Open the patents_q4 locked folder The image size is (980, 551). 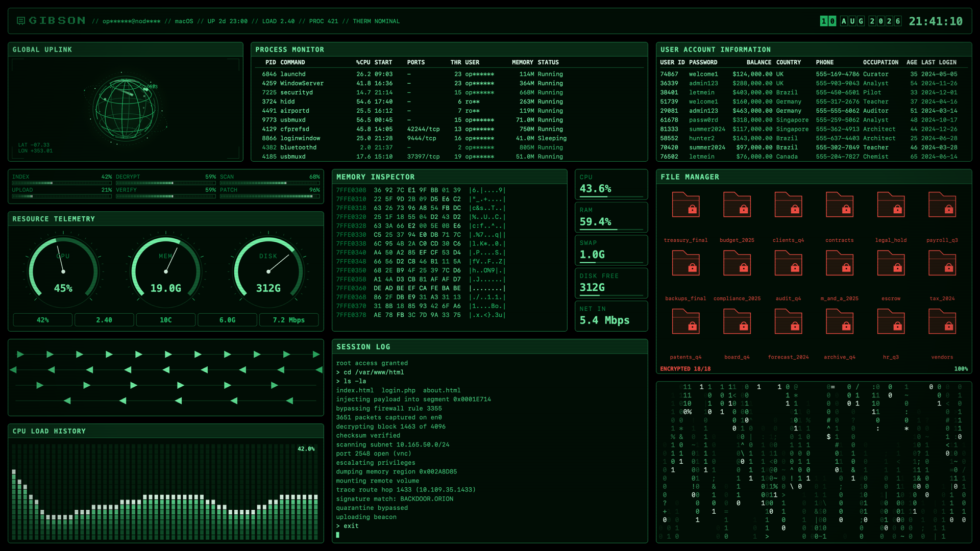coord(685,322)
